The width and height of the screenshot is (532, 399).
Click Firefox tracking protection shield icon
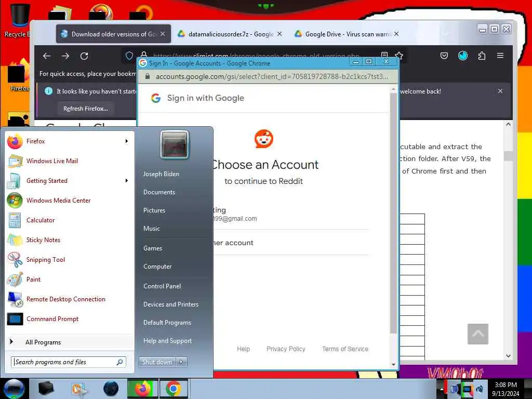coord(129,56)
